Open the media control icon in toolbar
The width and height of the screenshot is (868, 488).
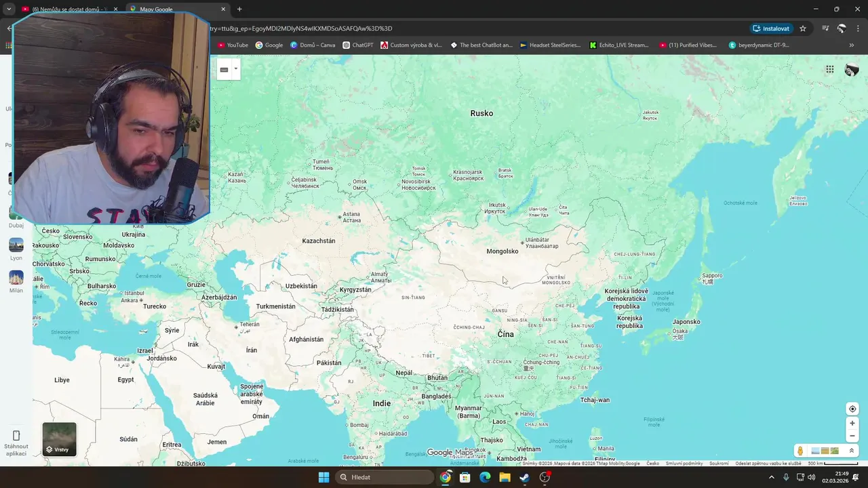coord(825,28)
